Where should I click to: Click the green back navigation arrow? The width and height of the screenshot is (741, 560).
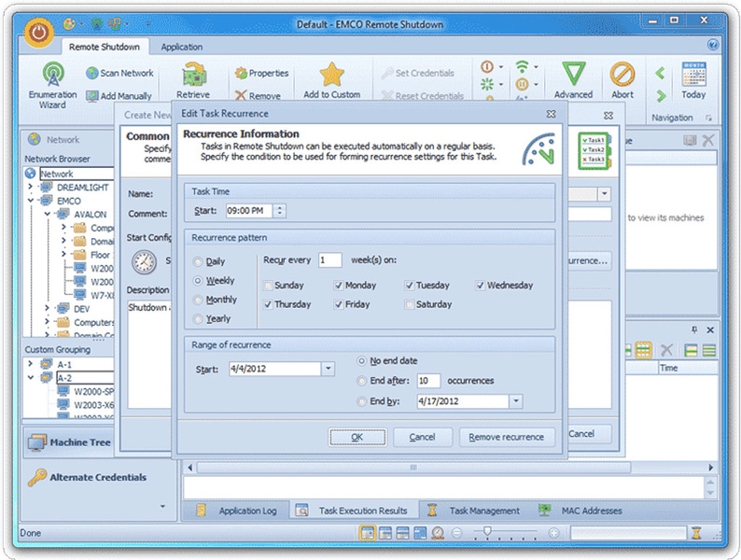[660, 73]
